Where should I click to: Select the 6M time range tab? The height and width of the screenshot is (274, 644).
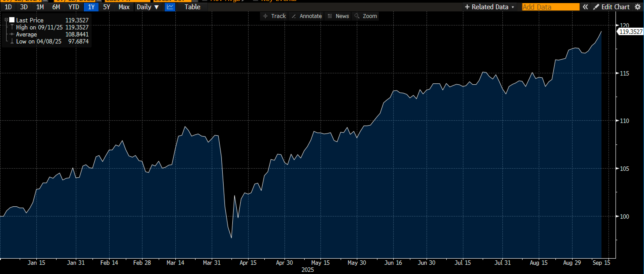tap(56, 7)
